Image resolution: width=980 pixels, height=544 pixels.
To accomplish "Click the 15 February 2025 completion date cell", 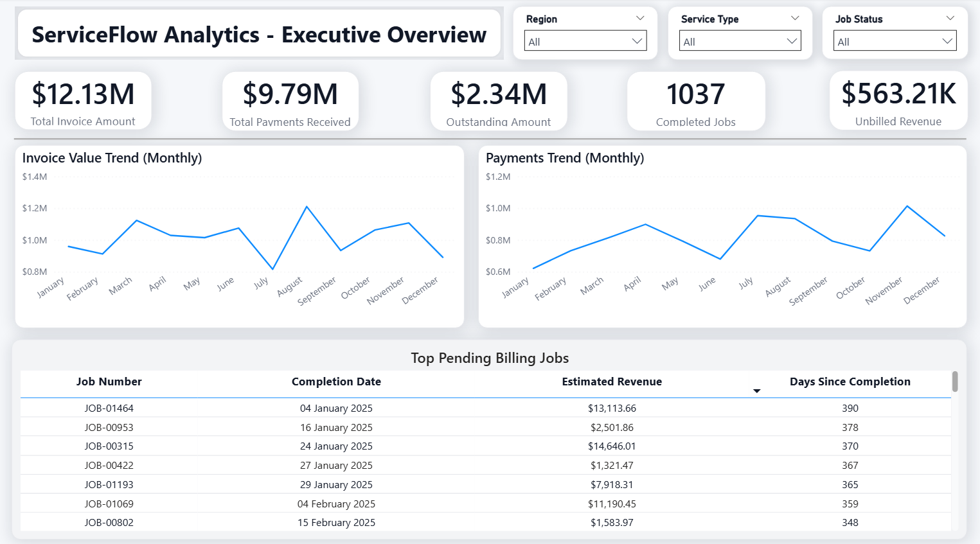I will (336, 522).
